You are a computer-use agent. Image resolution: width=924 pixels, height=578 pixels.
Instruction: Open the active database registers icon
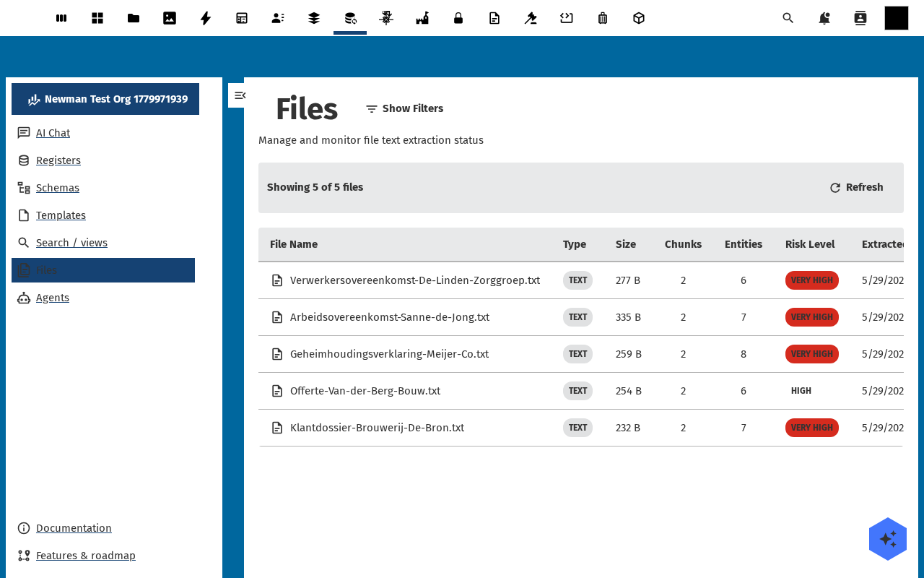[350, 18]
